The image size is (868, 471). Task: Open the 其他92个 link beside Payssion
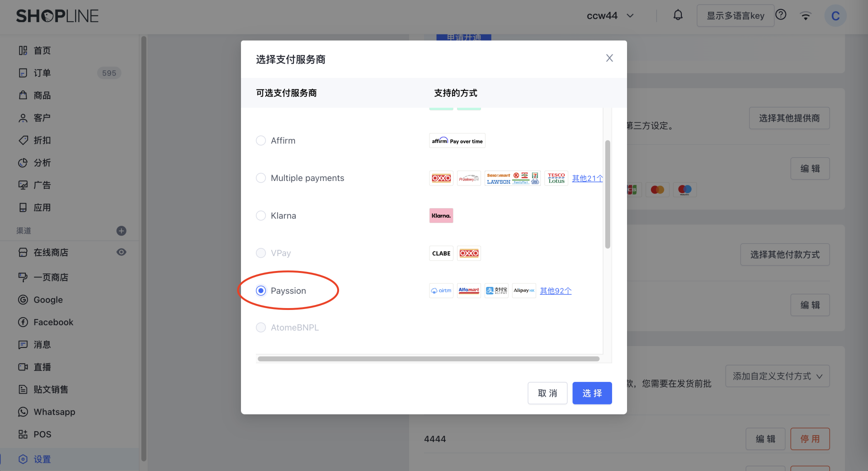[556, 290]
